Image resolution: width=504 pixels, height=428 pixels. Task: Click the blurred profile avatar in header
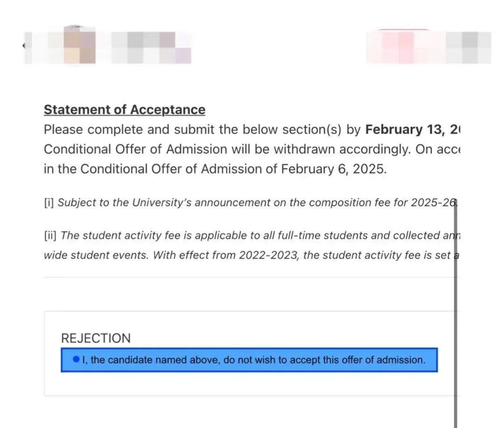[79, 48]
